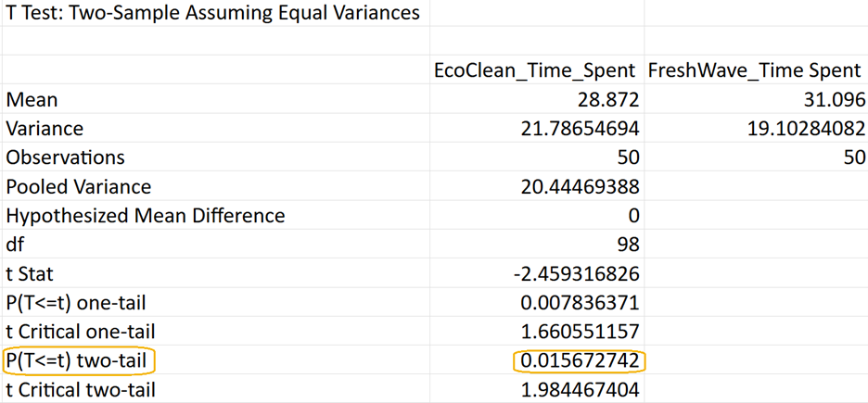Select the t Critical two-tail value 1.984467404

[580, 390]
